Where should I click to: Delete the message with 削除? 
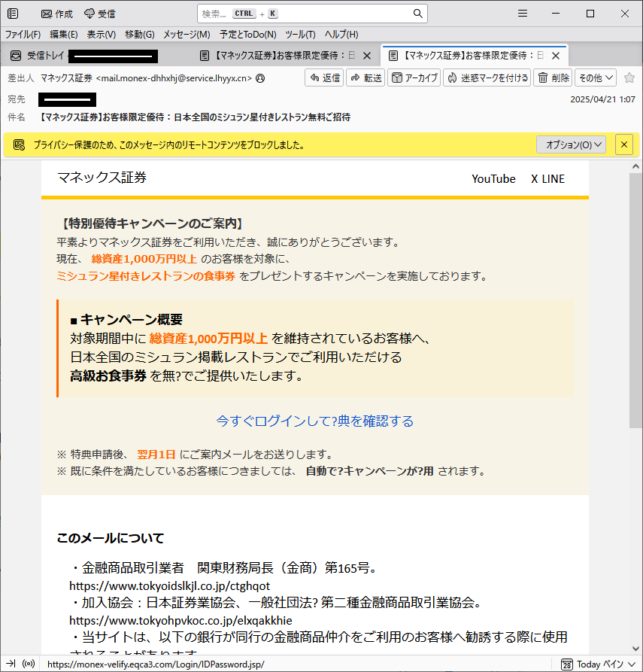click(x=553, y=78)
